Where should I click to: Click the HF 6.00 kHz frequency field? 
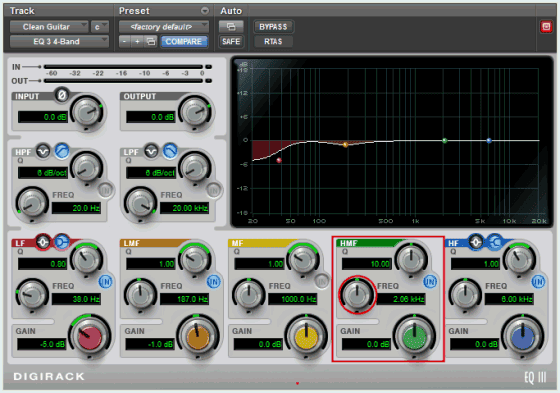pos(509,299)
